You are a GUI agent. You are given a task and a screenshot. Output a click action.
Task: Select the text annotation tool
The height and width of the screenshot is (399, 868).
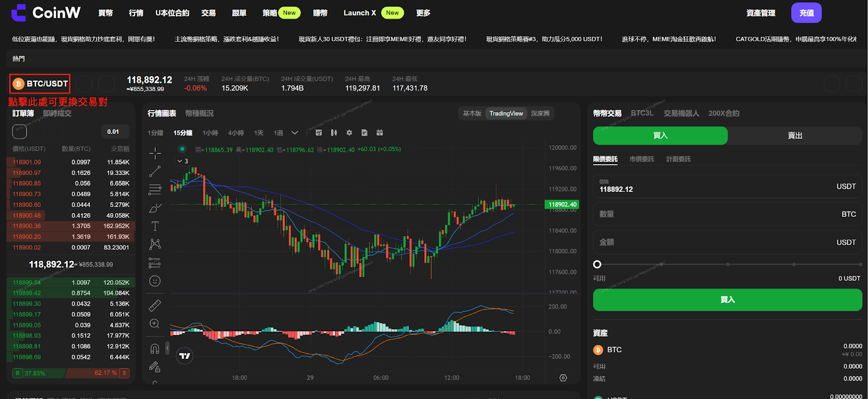(155, 226)
